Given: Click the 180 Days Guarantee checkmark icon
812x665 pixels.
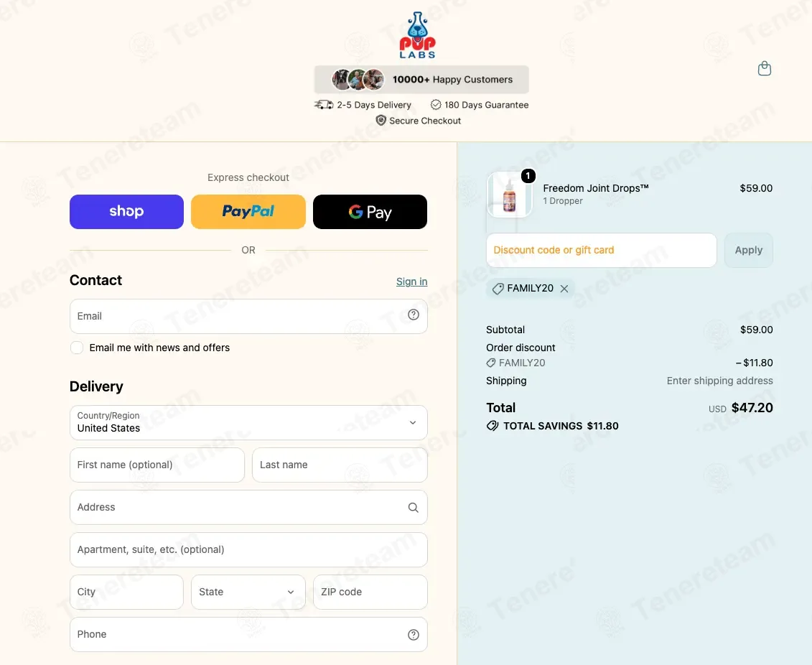Looking at the screenshot, I should [436, 105].
